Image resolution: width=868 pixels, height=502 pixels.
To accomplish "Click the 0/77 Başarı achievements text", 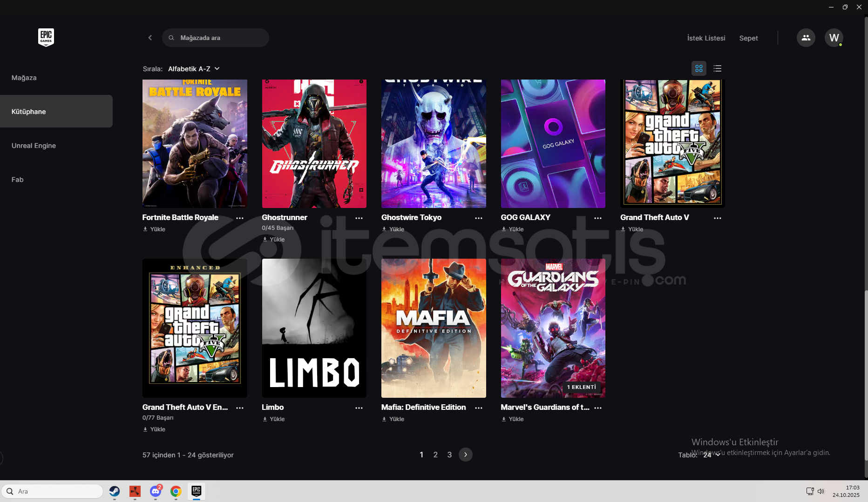I will (158, 418).
